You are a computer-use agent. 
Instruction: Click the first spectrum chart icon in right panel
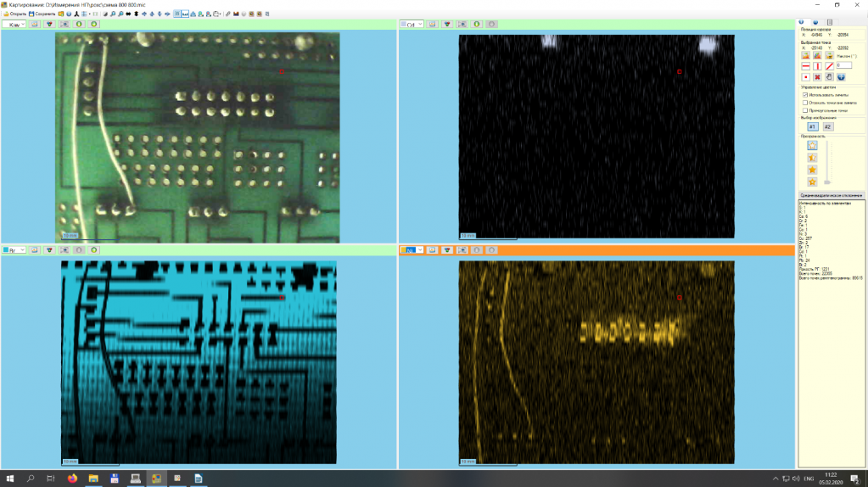(805, 55)
